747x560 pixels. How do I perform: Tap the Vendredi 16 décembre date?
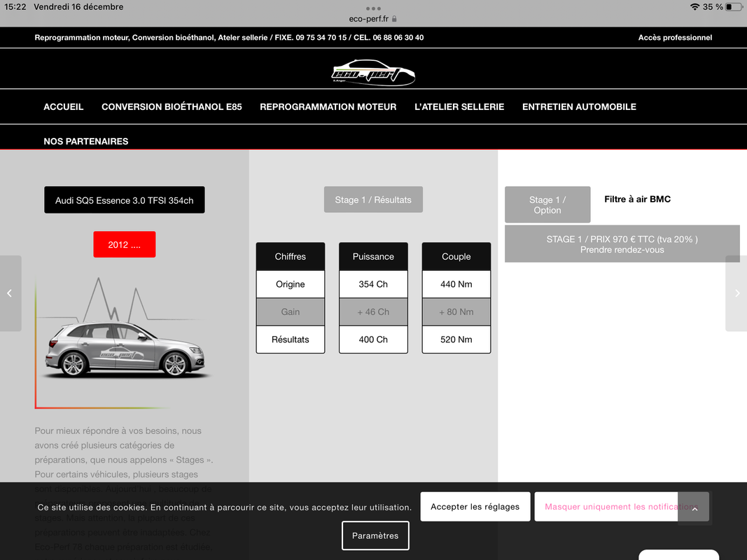click(x=78, y=7)
